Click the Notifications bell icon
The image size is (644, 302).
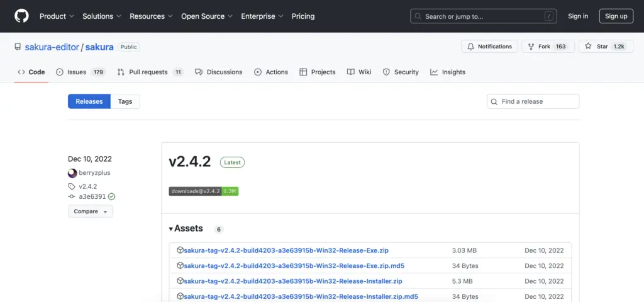[470, 47]
